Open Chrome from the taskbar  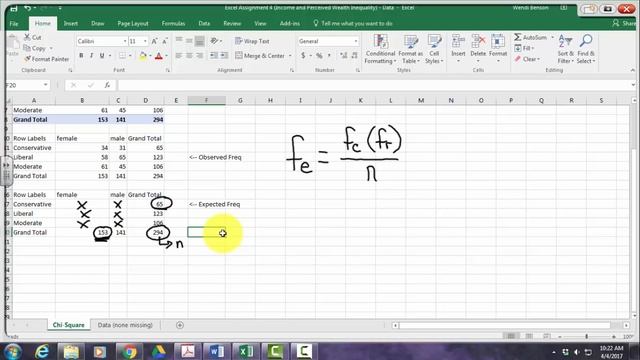click(129, 351)
